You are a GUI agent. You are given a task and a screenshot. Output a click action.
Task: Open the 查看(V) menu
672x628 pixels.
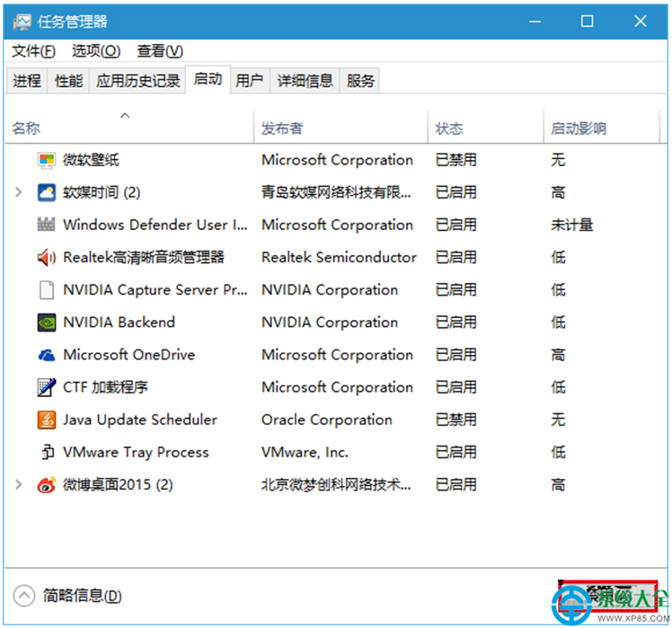click(x=160, y=51)
